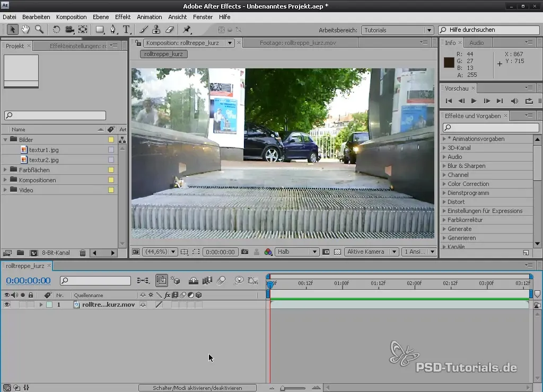
Task: Open the Komposition menu
Action: click(72, 17)
